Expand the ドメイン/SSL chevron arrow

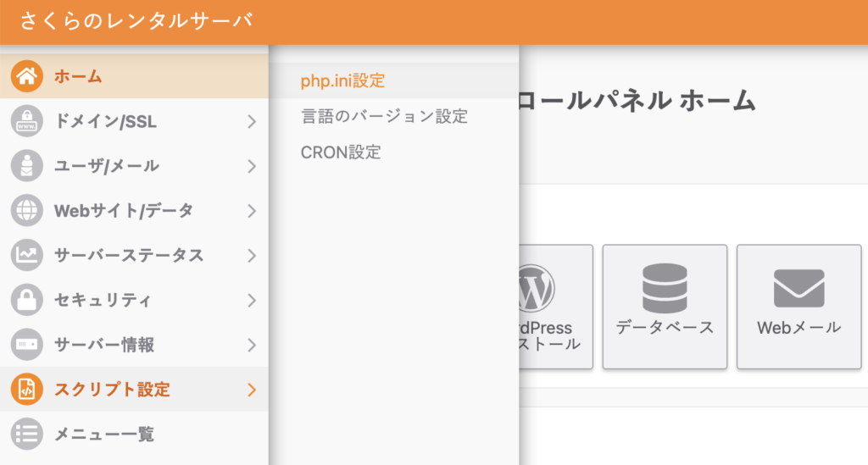click(252, 122)
